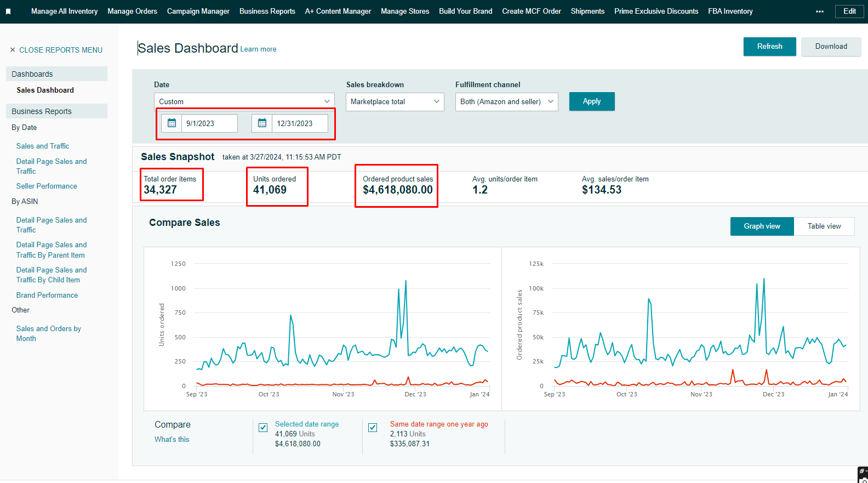The width and height of the screenshot is (868, 483).
Task: Click the end date 12/31/2023 field
Action: pyautogui.click(x=300, y=123)
